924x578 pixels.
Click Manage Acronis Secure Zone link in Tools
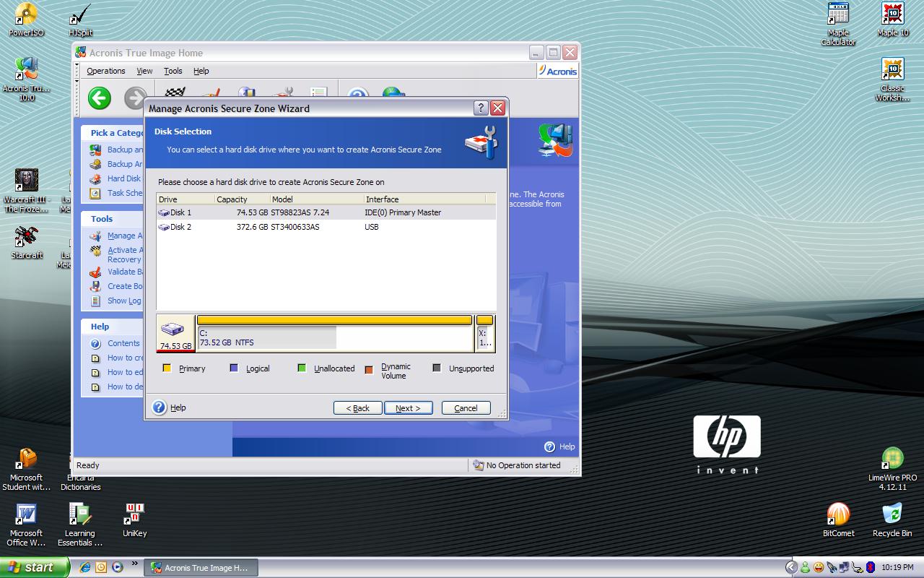[x=125, y=236]
